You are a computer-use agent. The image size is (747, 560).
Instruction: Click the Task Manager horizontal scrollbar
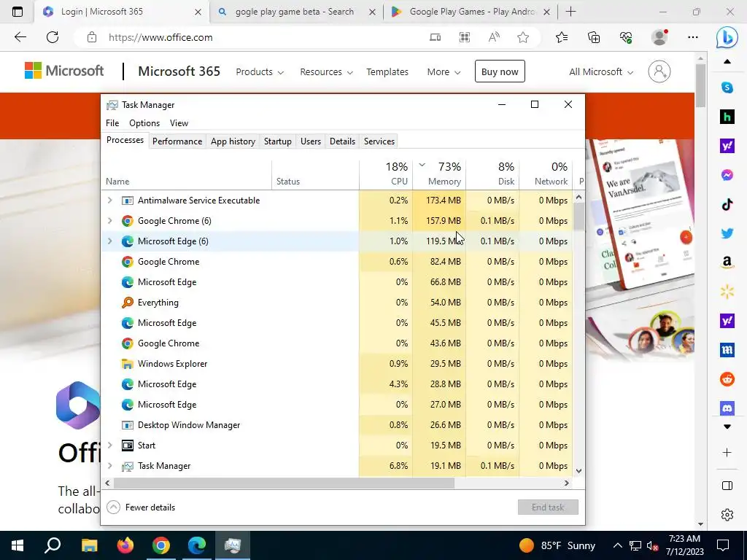pyautogui.click(x=284, y=483)
